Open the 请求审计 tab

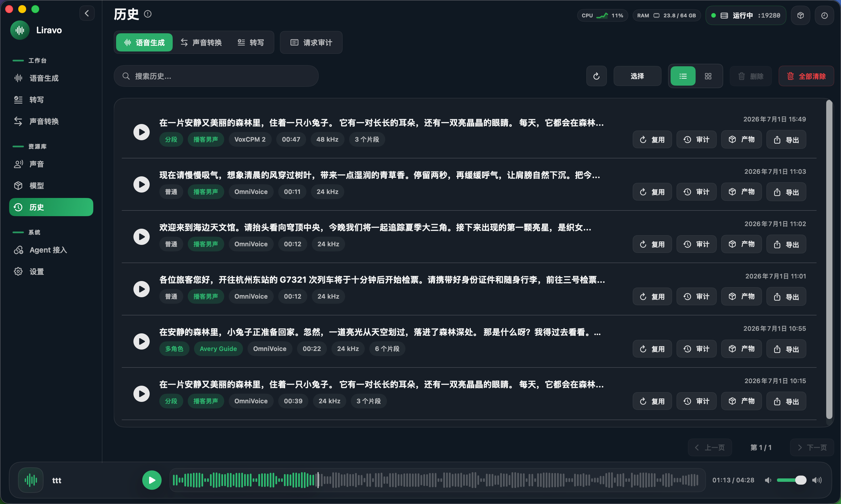pyautogui.click(x=311, y=42)
